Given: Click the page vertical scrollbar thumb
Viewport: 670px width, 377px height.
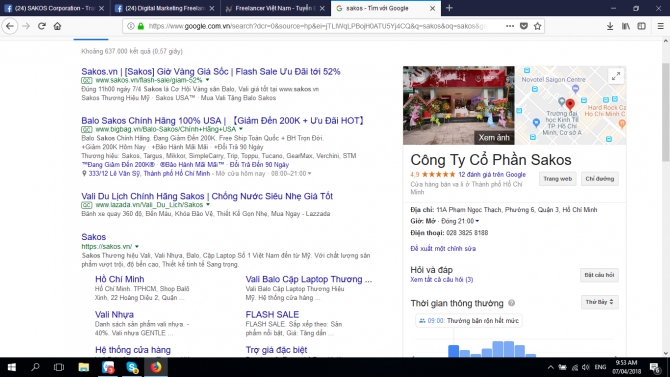Looking at the screenshot, I should [666, 112].
